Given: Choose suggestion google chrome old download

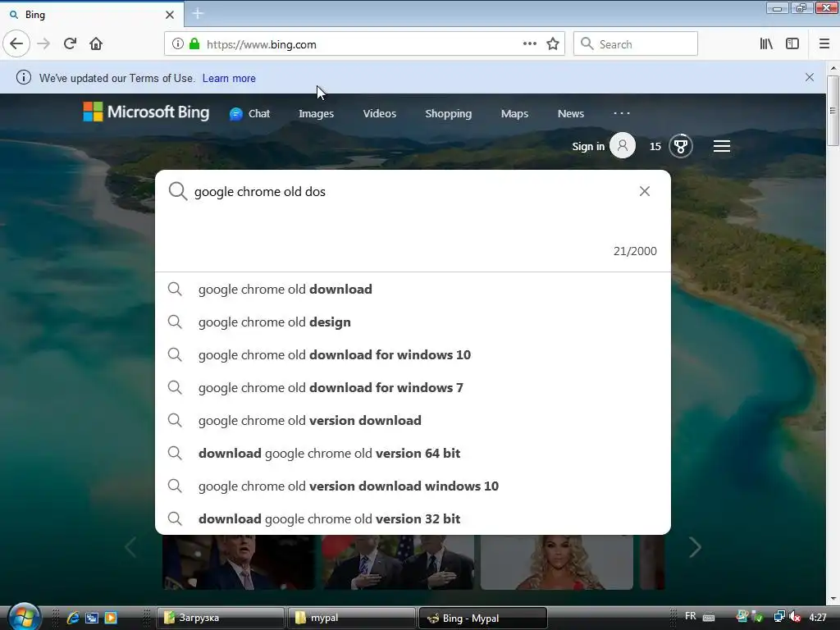Looking at the screenshot, I should point(413,290).
